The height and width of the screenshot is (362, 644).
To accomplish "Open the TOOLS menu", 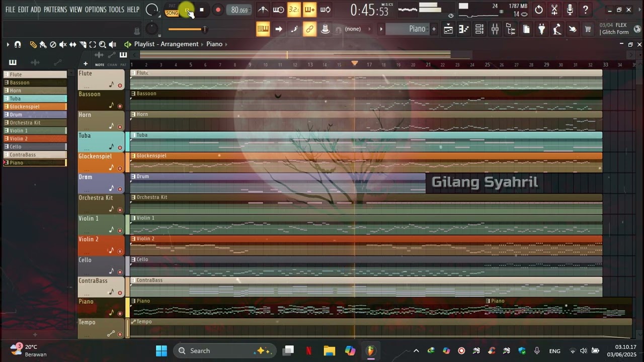I will [117, 10].
